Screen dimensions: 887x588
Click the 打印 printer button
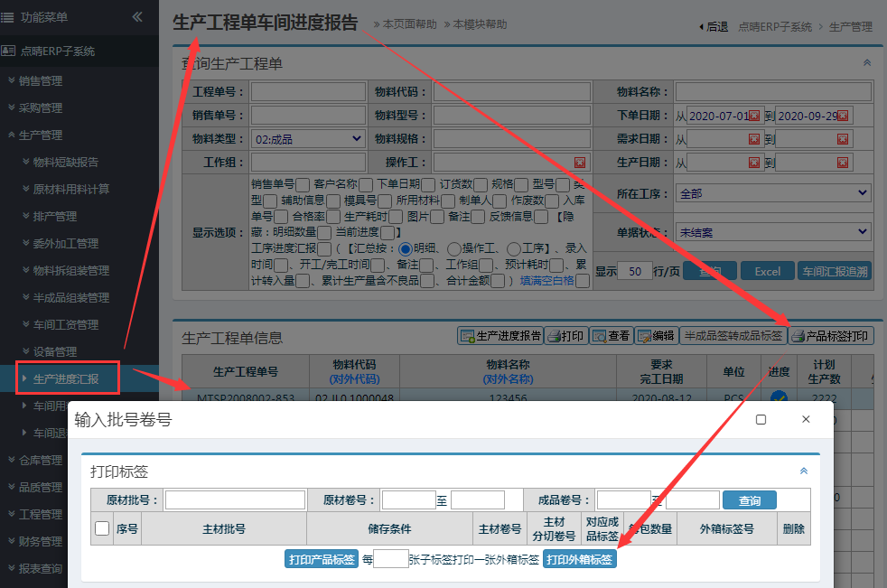(566, 336)
